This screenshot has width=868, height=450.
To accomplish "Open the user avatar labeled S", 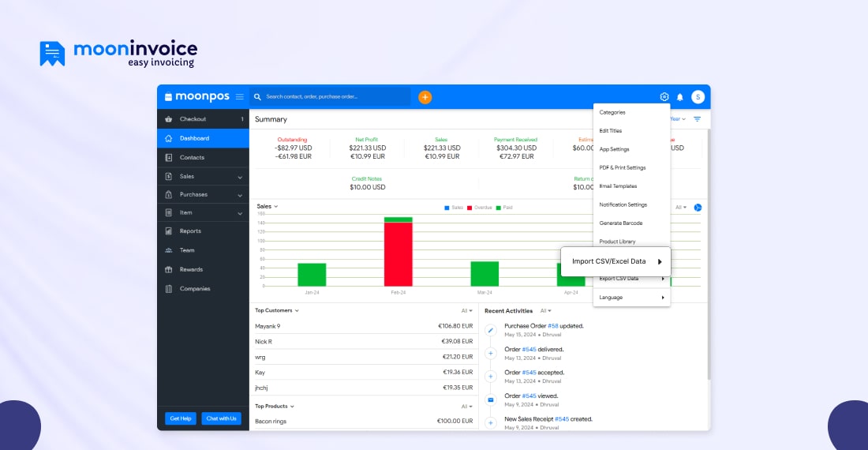I will pyautogui.click(x=698, y=97).
